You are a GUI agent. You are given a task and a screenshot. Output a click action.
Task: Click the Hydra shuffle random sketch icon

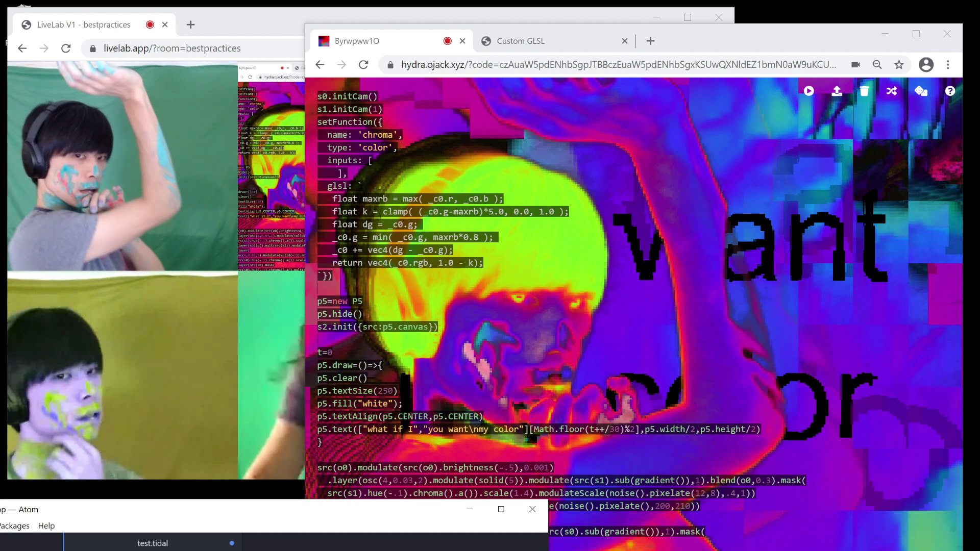click(892, 91)
